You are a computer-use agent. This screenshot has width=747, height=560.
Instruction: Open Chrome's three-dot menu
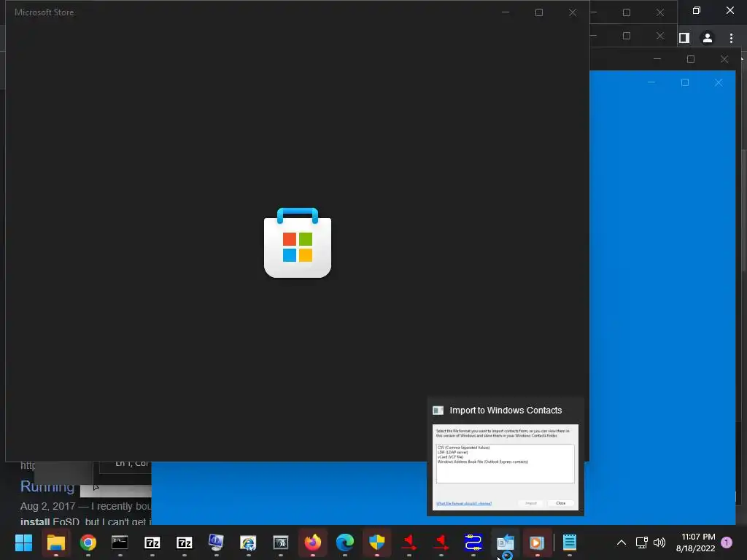coord(731,38)
